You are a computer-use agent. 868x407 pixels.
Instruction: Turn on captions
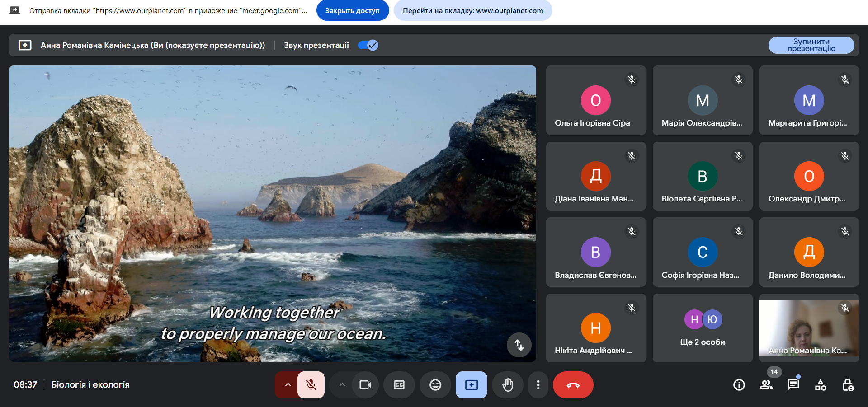[399, 385]
